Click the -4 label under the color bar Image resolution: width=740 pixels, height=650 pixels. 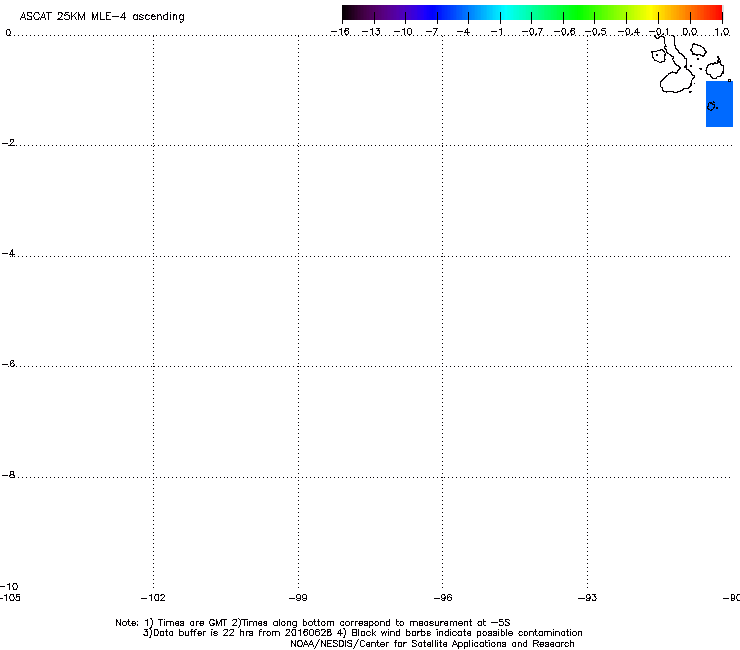[463, 32]
